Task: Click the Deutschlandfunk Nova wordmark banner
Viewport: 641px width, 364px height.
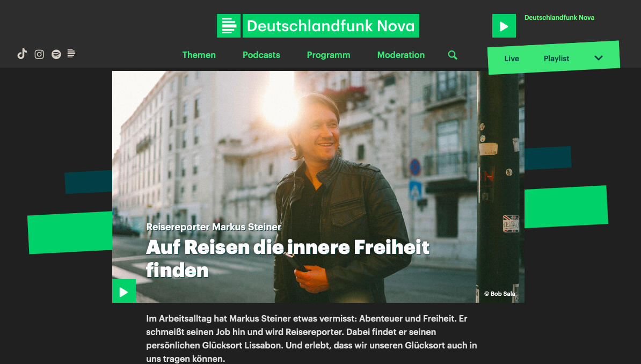Action: (x=331, y=26)
